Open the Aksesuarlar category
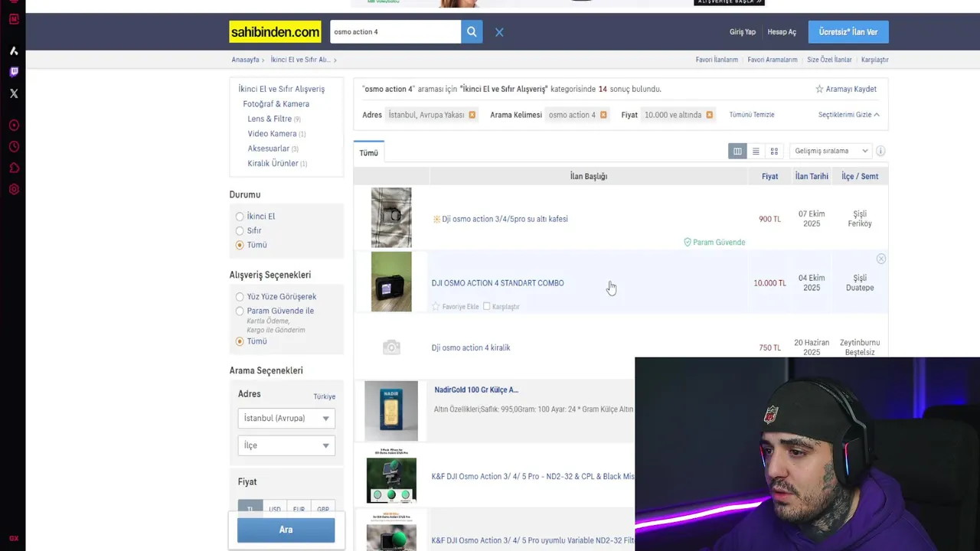The height and width of the screenshot is (551, 980). click(x=268, y=148)
